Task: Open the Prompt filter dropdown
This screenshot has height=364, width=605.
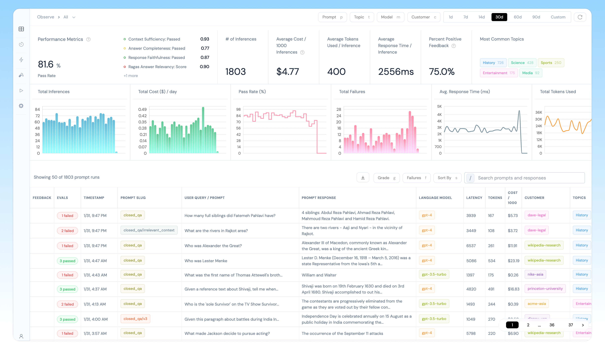Action: (x=332, y=17)
